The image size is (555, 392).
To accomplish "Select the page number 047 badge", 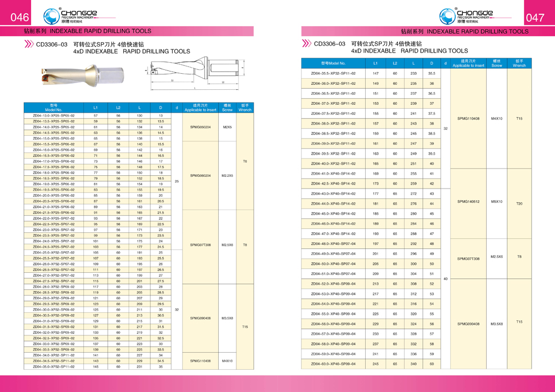I will [535, 18].
